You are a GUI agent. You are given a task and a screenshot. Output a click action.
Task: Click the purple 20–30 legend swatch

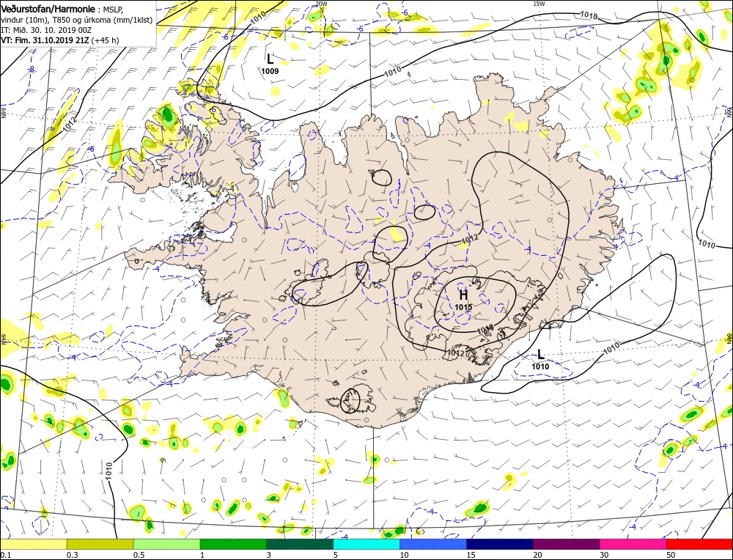click(x=567, y=544)
